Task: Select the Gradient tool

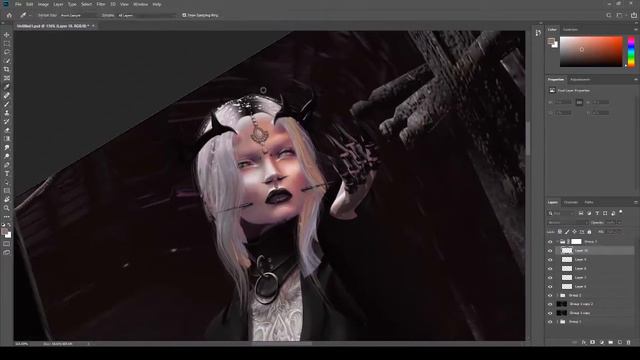Action: (x=7, y=139)
